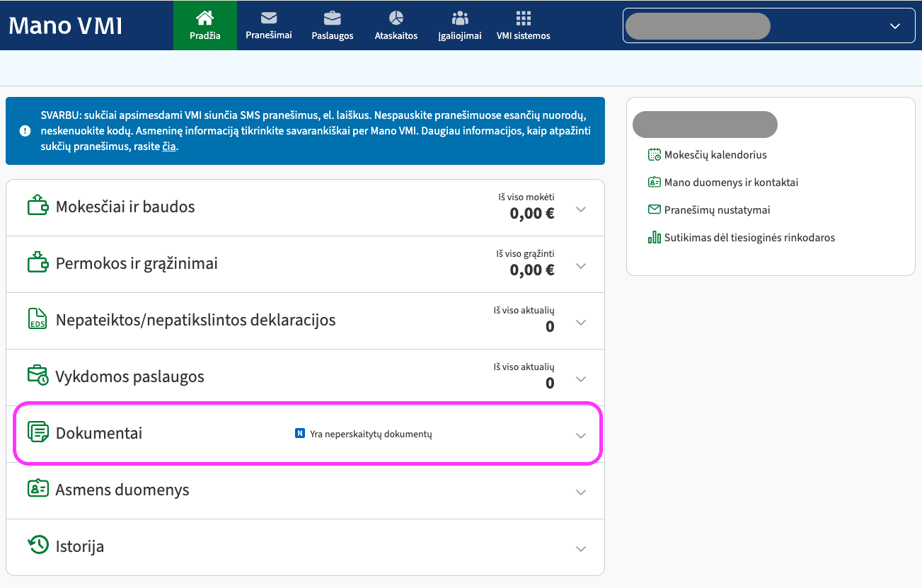Open the Pranešimų nustatymai link
The height and width of the screenshot is (588, 922).
[x=718, y=209]
